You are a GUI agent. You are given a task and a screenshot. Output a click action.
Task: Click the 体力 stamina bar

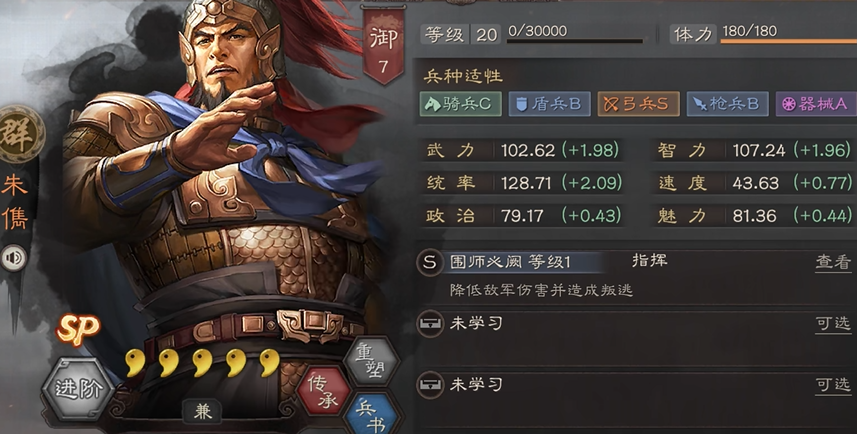[789, 41]
